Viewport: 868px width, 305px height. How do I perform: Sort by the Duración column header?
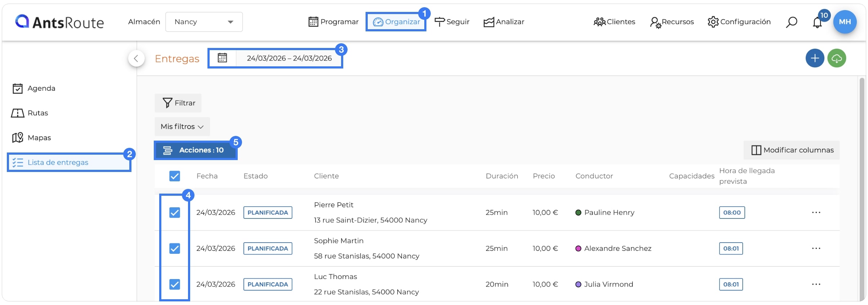tap(502, 176)
